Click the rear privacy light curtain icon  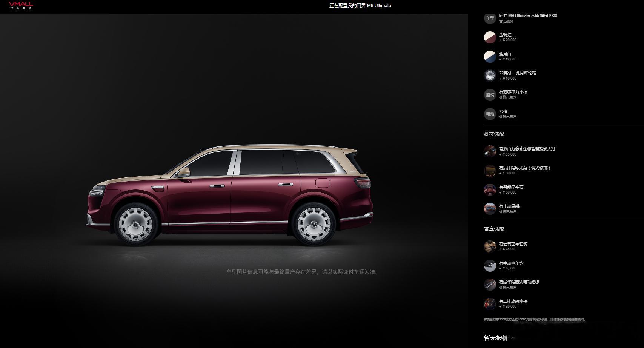pos(490,171)
